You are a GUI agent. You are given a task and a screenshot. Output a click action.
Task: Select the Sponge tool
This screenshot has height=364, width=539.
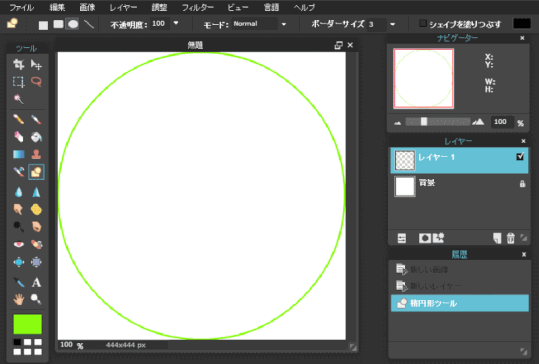(x=36, y=209)
